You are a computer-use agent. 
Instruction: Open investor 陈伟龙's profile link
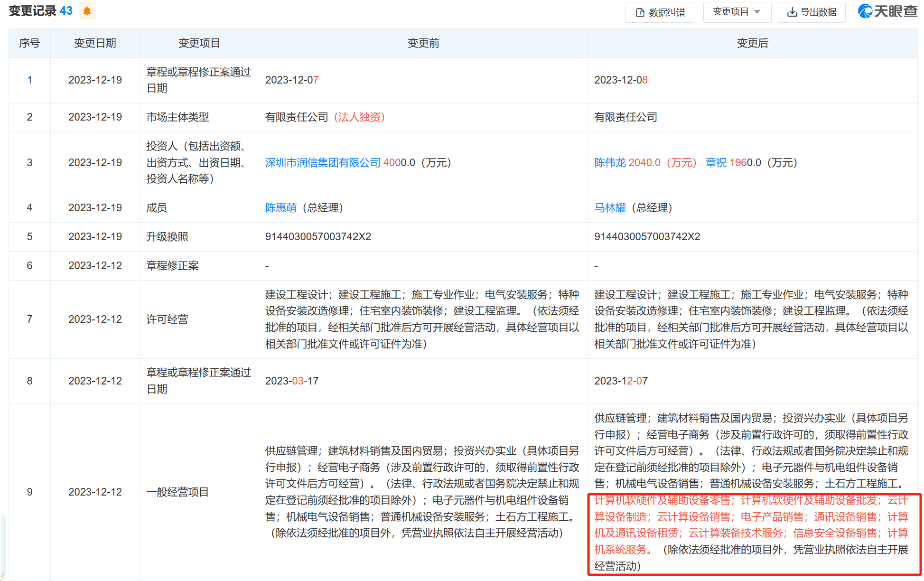[610, 163]
